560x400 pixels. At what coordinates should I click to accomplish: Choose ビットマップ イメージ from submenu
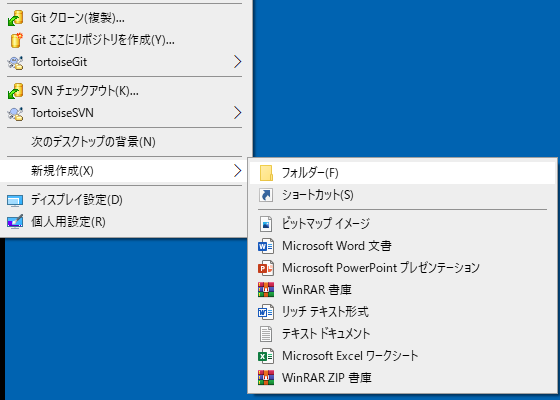pos(402,224)
